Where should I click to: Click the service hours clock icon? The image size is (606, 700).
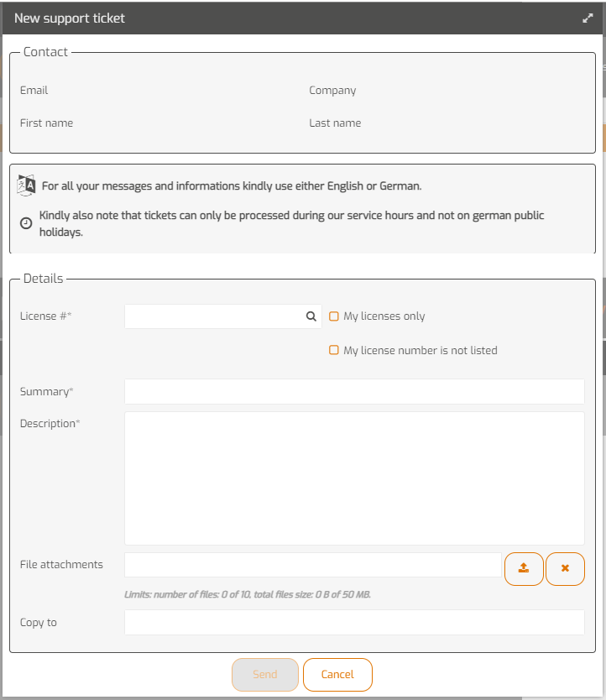coord(26,222)
